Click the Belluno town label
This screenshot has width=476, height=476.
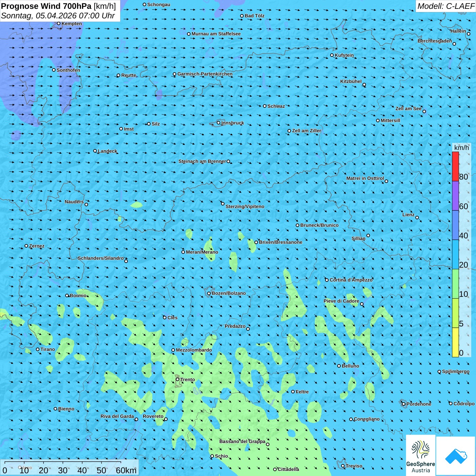[x=350, y=366]
